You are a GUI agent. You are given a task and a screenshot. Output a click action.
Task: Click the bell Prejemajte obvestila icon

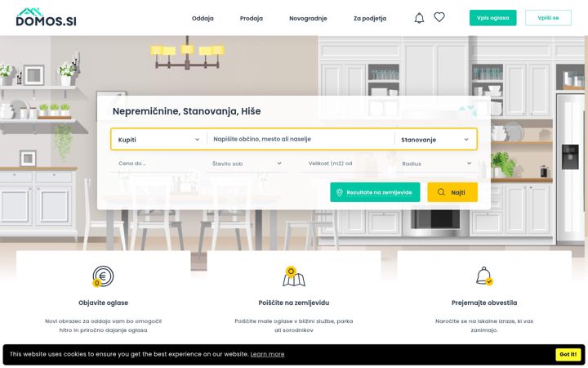(484, 276)
